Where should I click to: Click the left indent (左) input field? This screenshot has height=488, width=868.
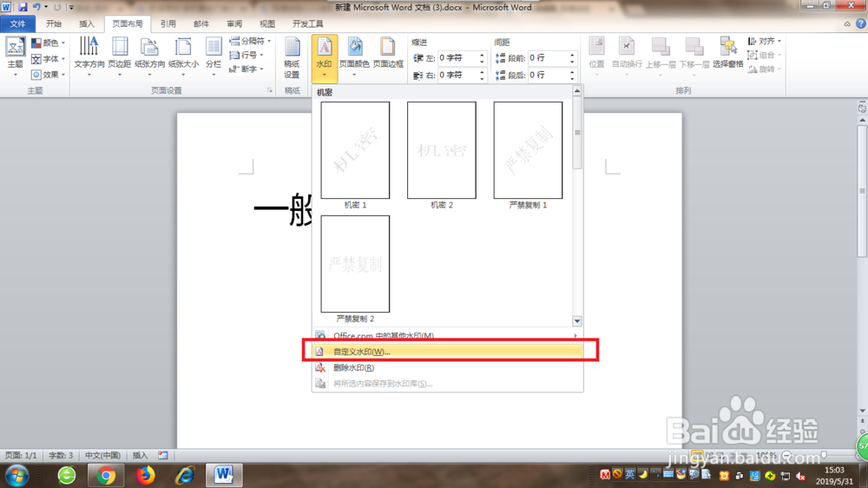(x=457, y=57)
